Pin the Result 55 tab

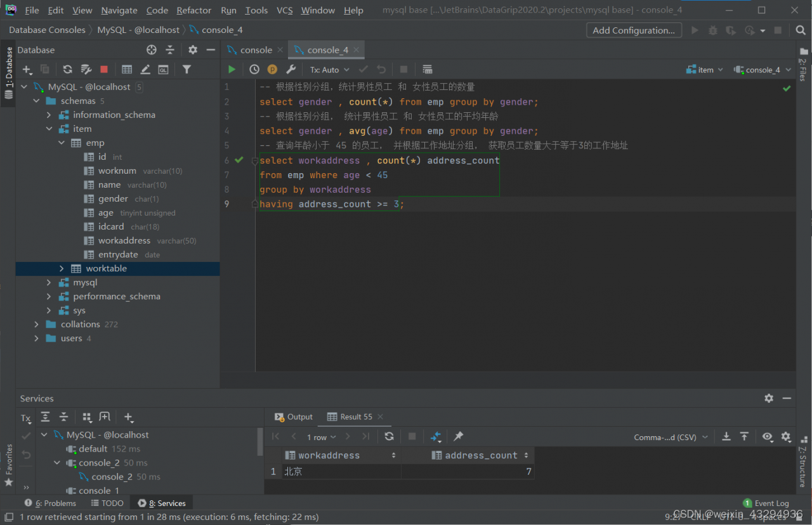pos(458,436)
